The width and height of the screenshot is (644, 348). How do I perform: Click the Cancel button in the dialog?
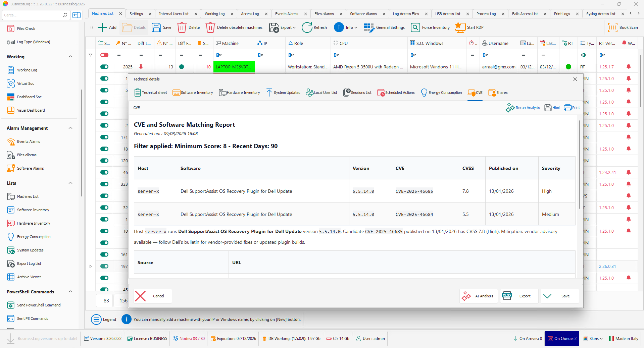coord(153,296)
